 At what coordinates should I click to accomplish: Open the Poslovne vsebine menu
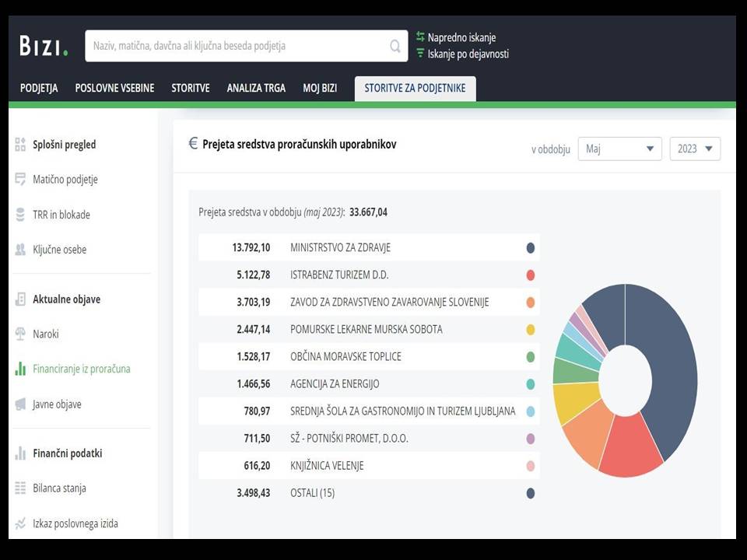[x=114, y=88]
